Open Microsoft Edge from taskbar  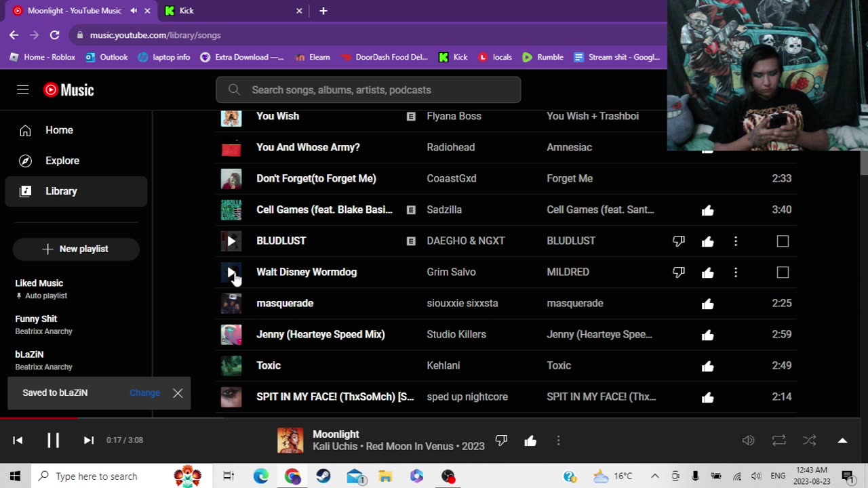point(261,476)
